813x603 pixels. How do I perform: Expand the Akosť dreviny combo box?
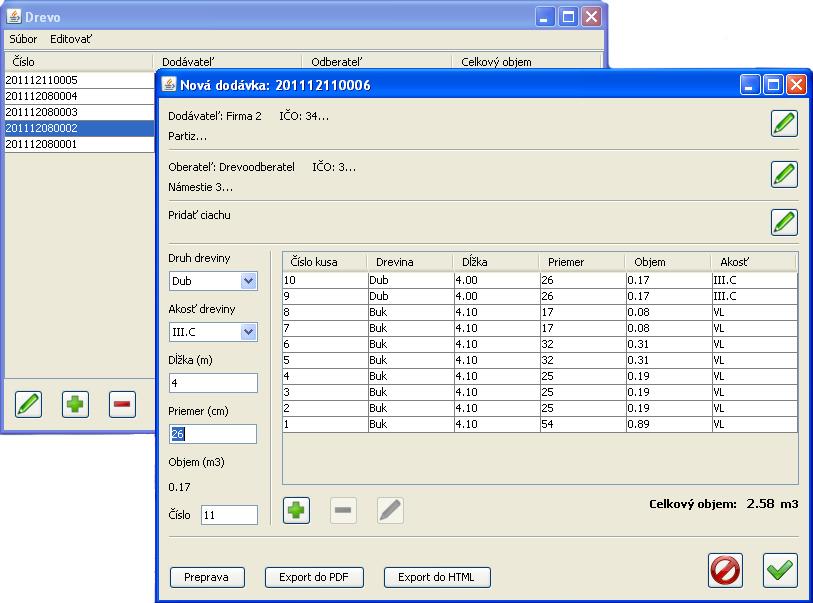pos(247,332)
